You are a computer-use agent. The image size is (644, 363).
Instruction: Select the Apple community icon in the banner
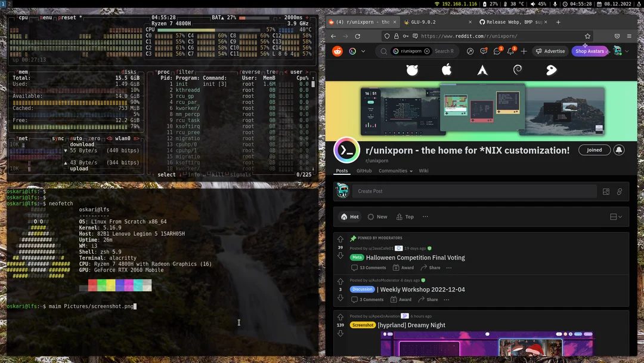click(x=448, y=70)
